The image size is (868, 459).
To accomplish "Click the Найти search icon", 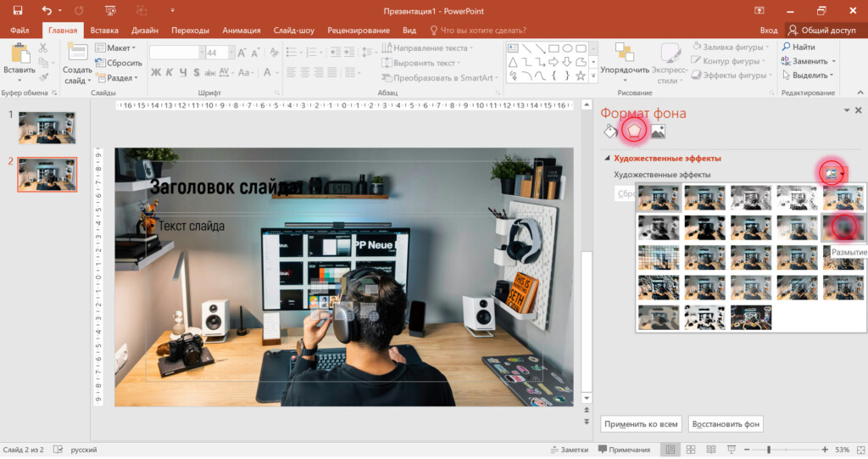I will click(786, 48).
